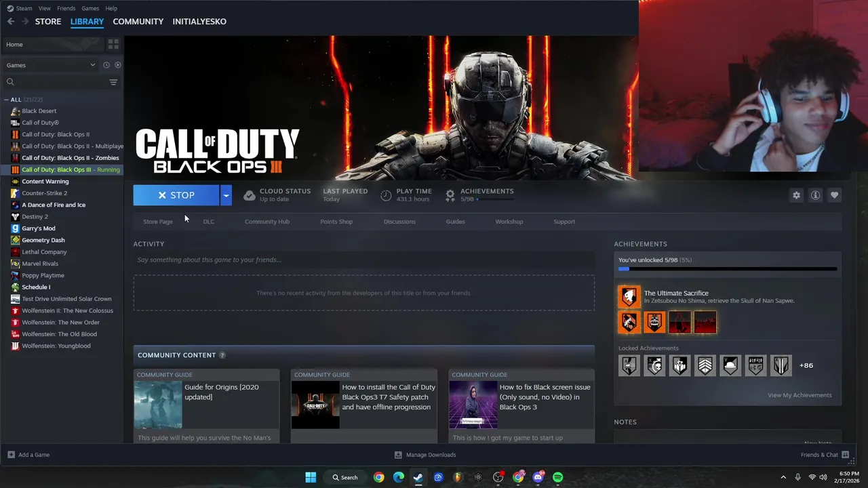Click the Add a Game button
This screenshot has width=868, height=488.
coord(28,455)
